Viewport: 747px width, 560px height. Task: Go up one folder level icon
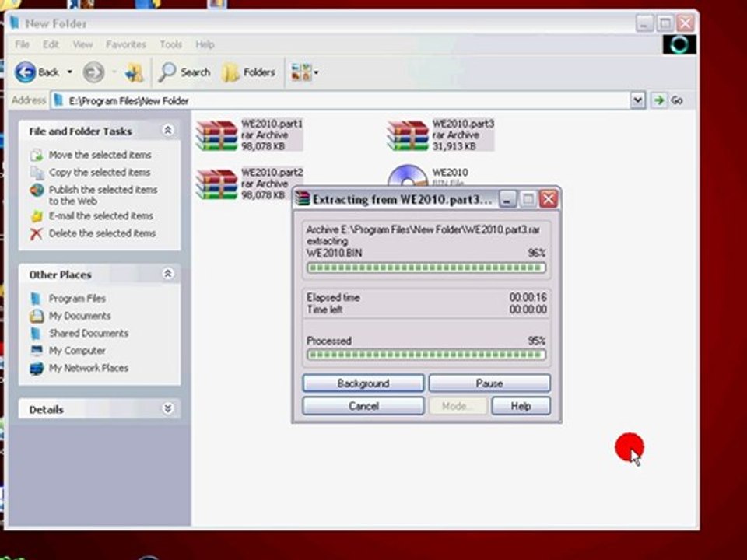tap(134, 73)
